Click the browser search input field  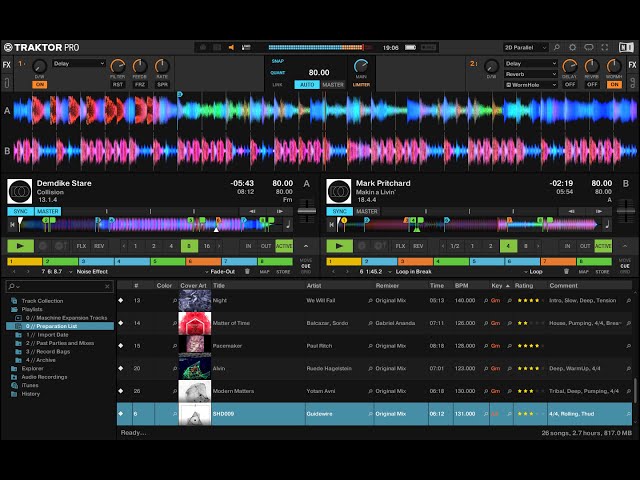click(60, 286)
